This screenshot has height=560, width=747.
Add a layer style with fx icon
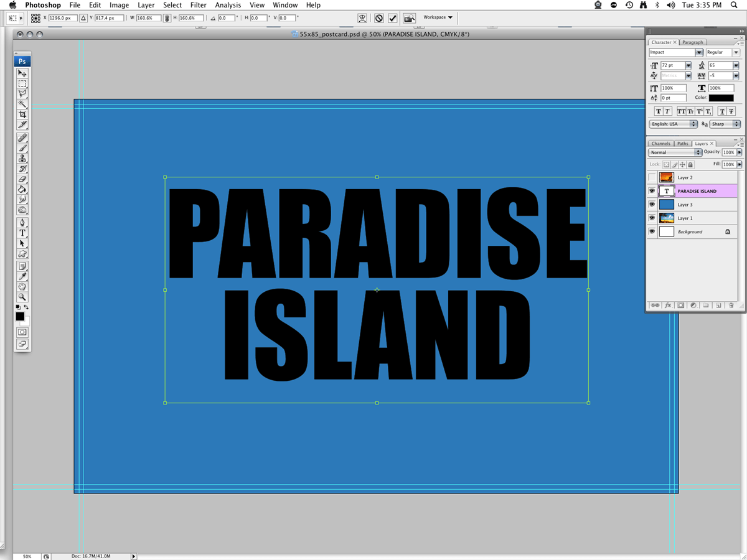pyautogui.click(x=668, y=306)
